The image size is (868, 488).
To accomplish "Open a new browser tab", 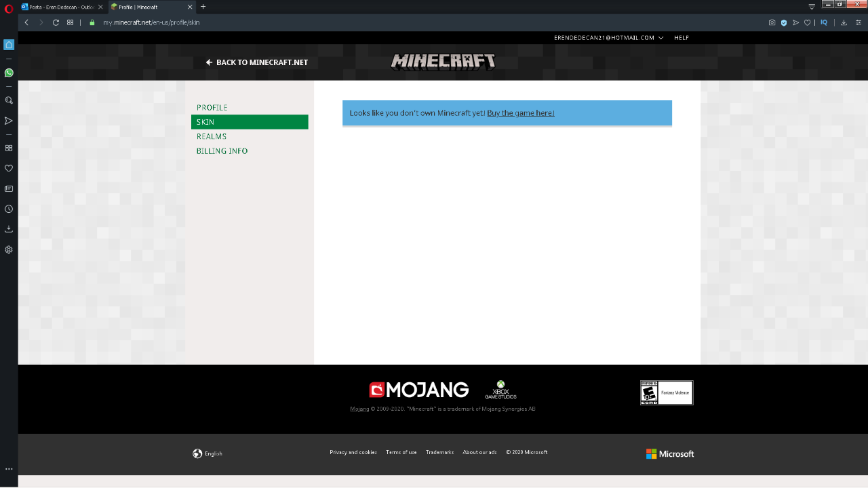I will tap(203, 7).
